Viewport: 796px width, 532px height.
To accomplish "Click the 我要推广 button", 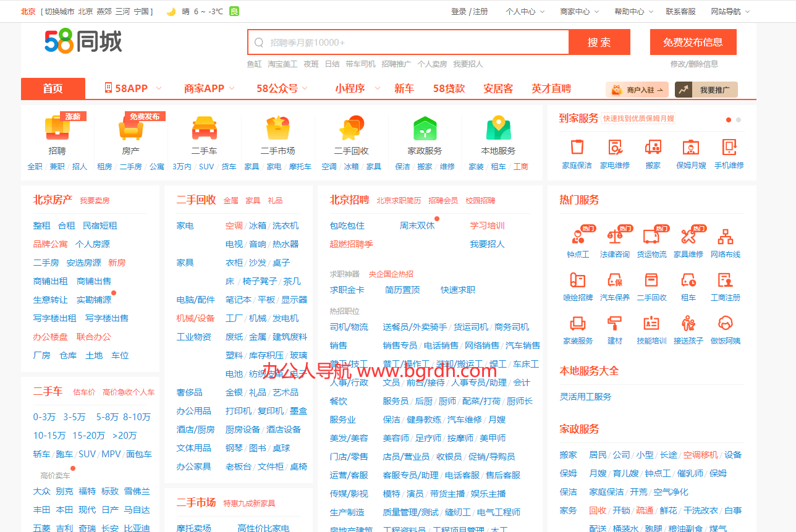I will tap(706, 90).
